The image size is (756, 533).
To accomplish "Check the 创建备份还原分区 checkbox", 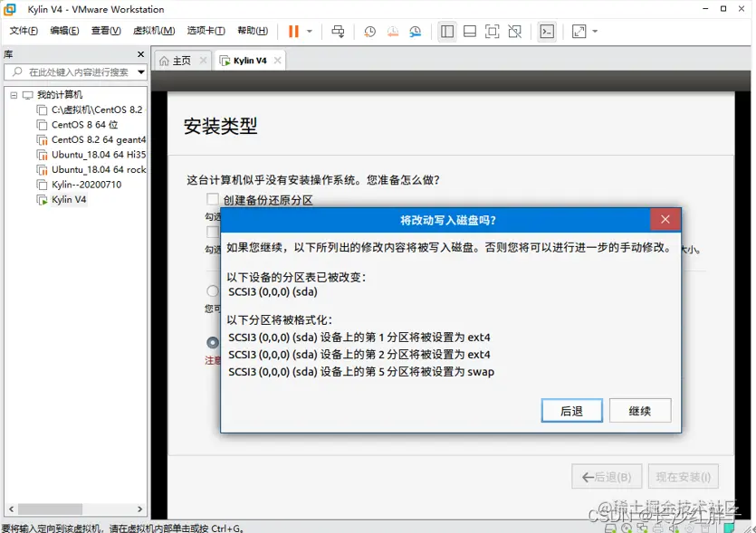I will 212,199.
